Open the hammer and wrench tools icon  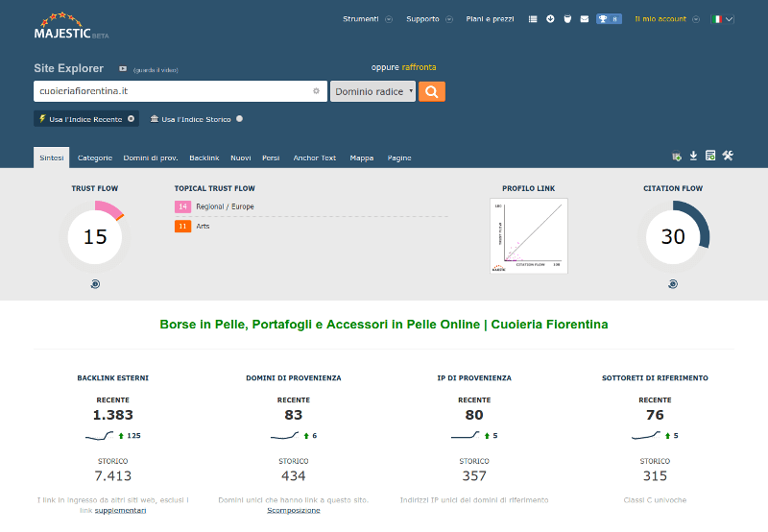728,156
